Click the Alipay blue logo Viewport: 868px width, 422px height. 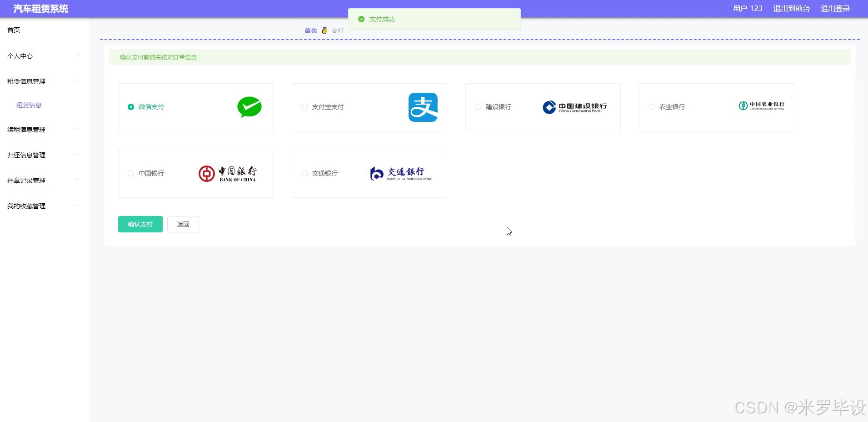tap(423, 107)
